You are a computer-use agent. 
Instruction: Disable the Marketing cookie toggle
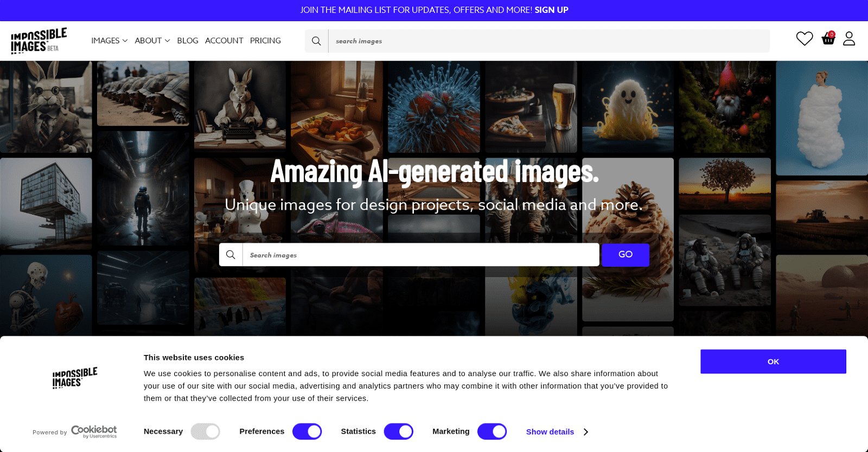point(492,431)
